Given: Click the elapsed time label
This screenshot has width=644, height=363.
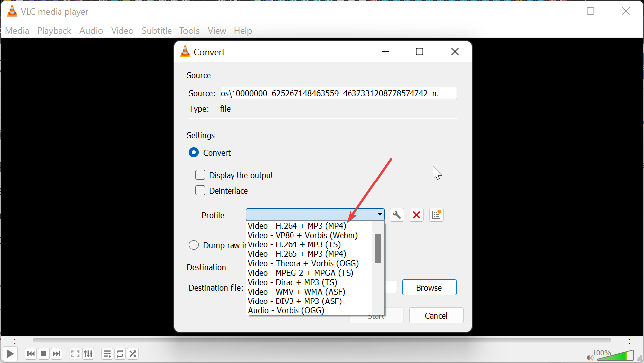Looking at the screenshot, I should point(15,341).
